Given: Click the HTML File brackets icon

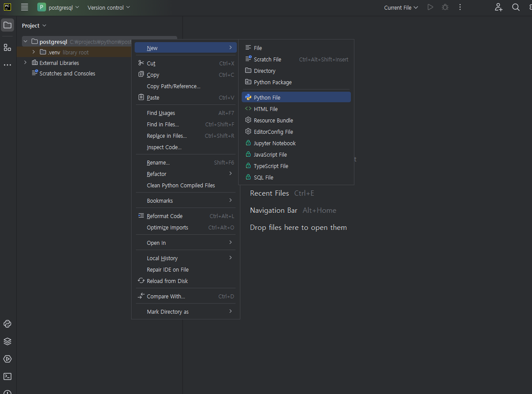Looking at the screenshot, I should [248, 109].
